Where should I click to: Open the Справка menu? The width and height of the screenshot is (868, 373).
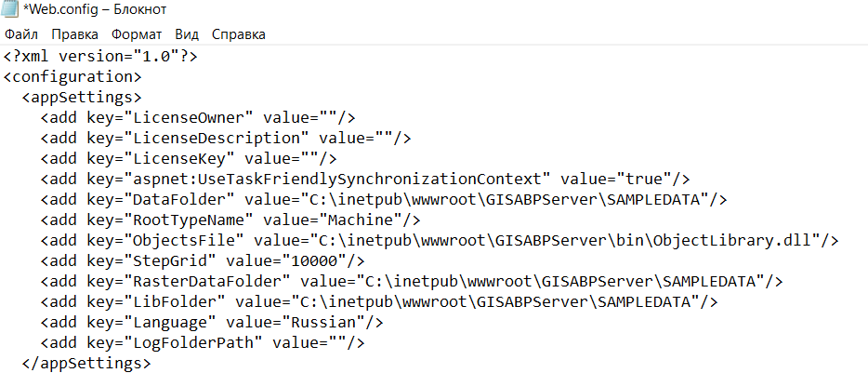(x=239, y=34)
